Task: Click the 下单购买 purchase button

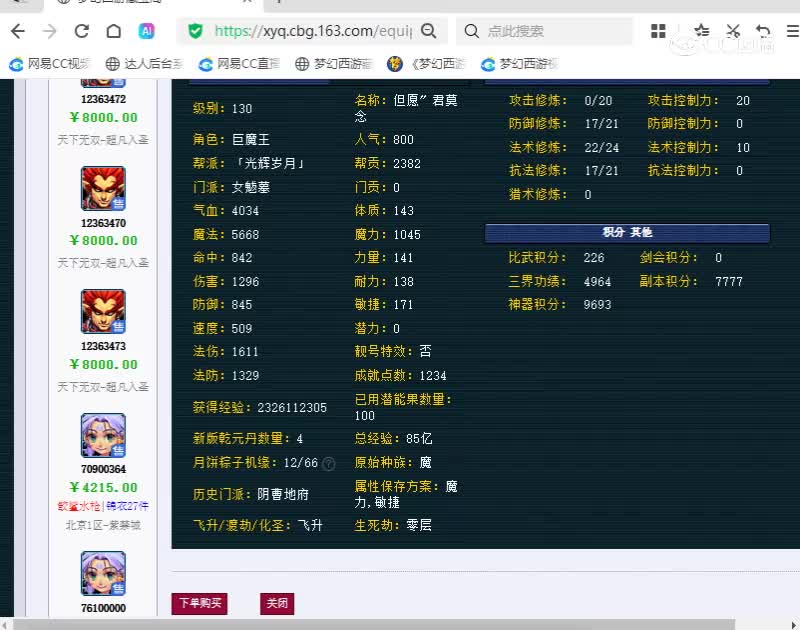Action: click(x=199, y=604)
